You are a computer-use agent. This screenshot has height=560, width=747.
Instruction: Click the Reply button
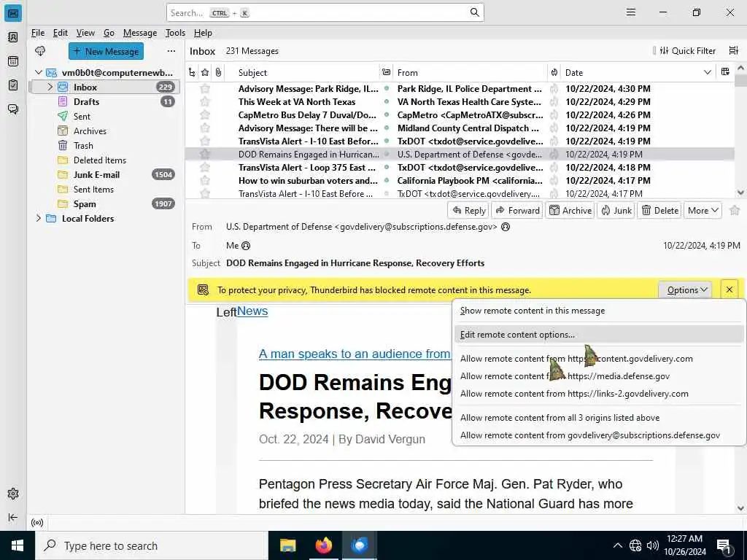tap(469, 211)
